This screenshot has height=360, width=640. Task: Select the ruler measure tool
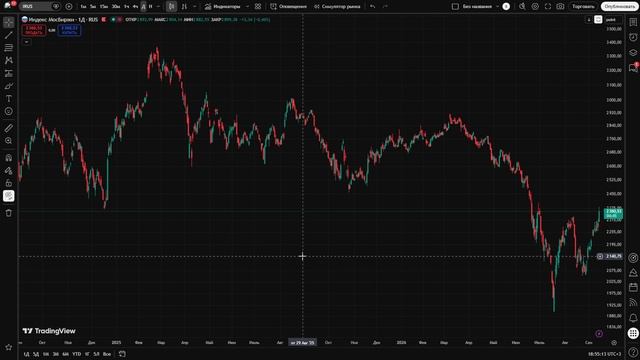click(9, 128)
